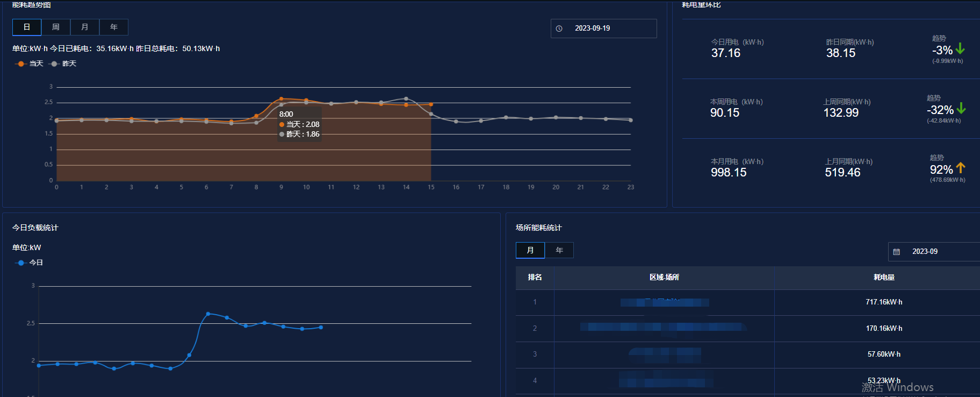Click this month's usage value 998.15
The image size is (980, 397).
tap(729, 172)
